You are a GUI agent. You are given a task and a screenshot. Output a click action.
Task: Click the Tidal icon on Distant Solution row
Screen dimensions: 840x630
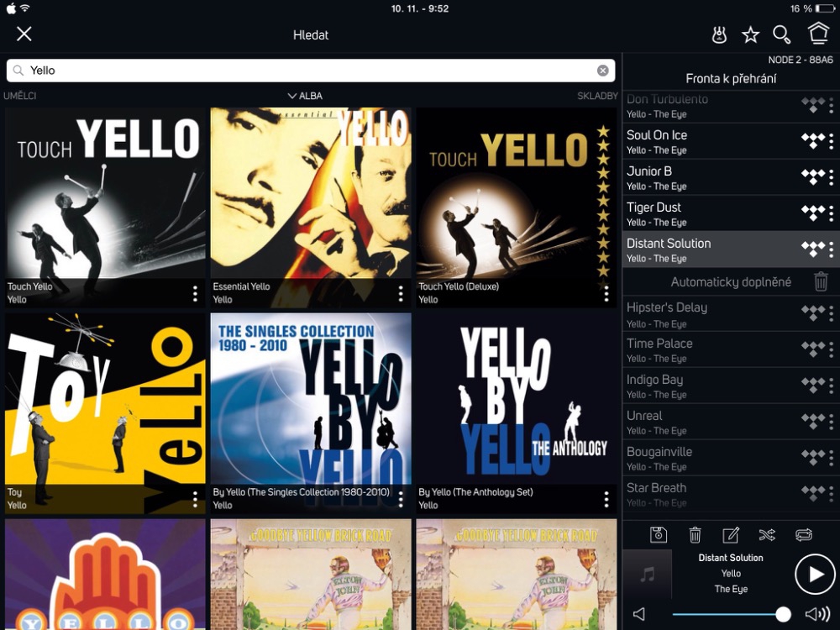[812, 249]
